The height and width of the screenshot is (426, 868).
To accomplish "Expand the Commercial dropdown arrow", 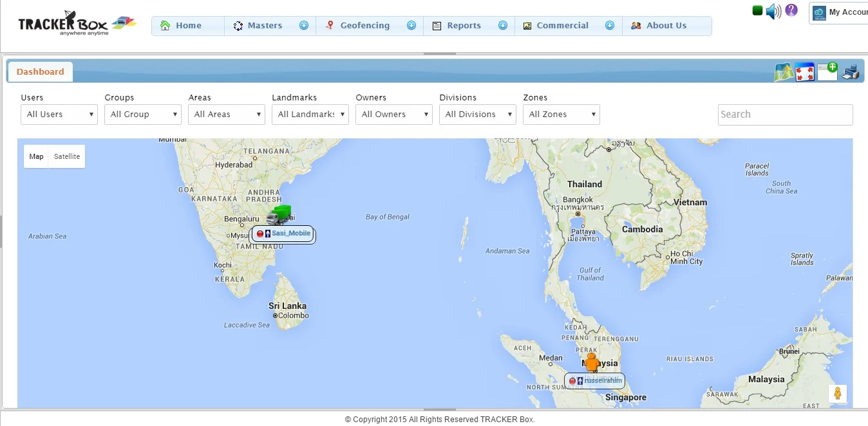I will click(x=610, y=26).
